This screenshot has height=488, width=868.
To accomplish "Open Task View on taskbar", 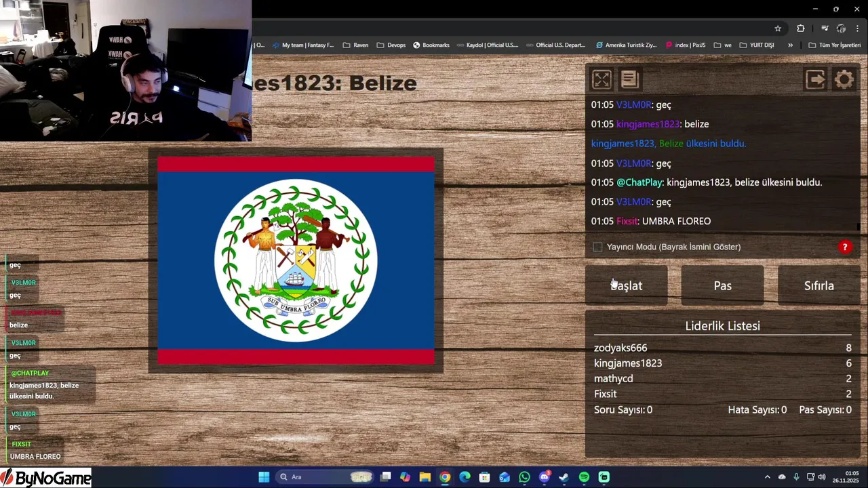I will click(x=386, y=477).
